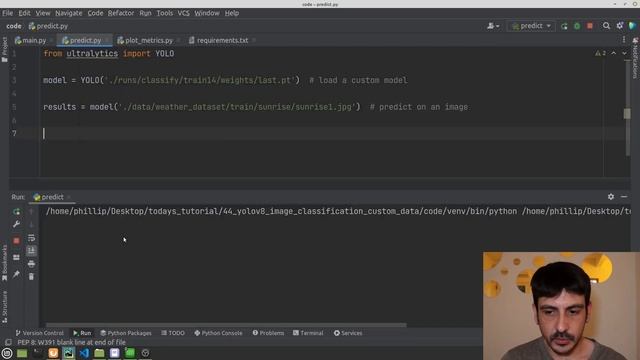
Task: Stop the run with the top toolbar square
Action: 590,26
